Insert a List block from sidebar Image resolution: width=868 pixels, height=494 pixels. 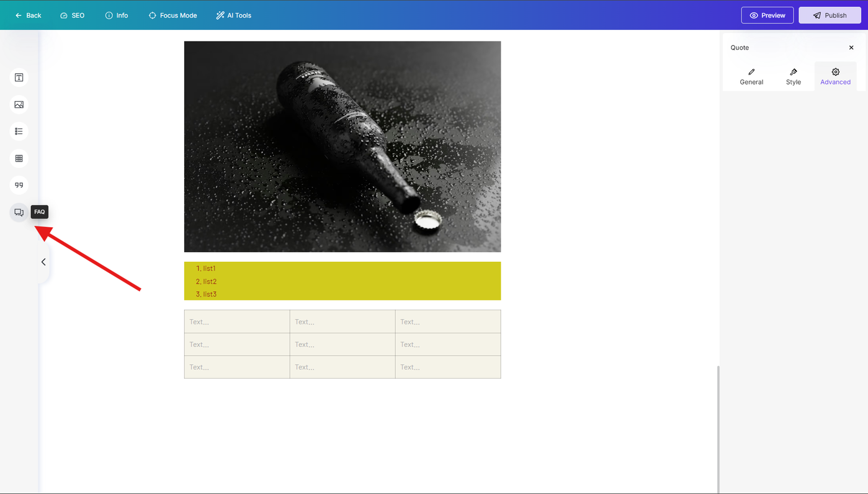point(19,132)
